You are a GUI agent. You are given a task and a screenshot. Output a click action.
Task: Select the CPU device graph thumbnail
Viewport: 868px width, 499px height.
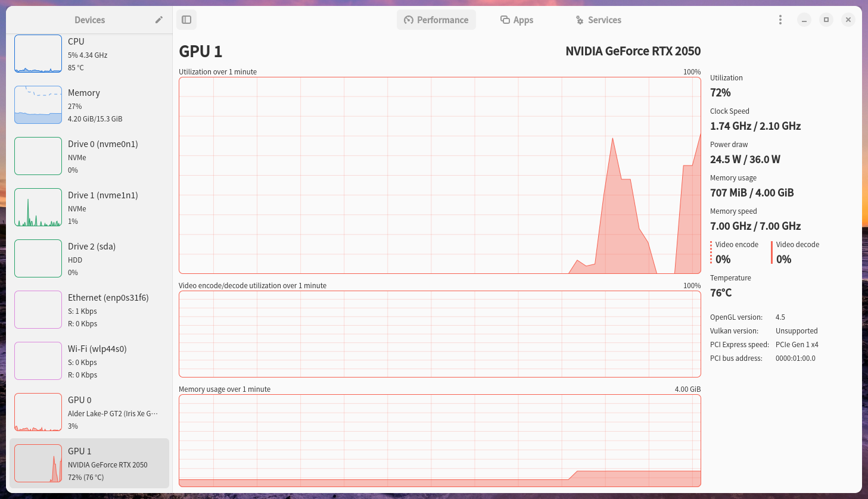click(x=38, y=54)
